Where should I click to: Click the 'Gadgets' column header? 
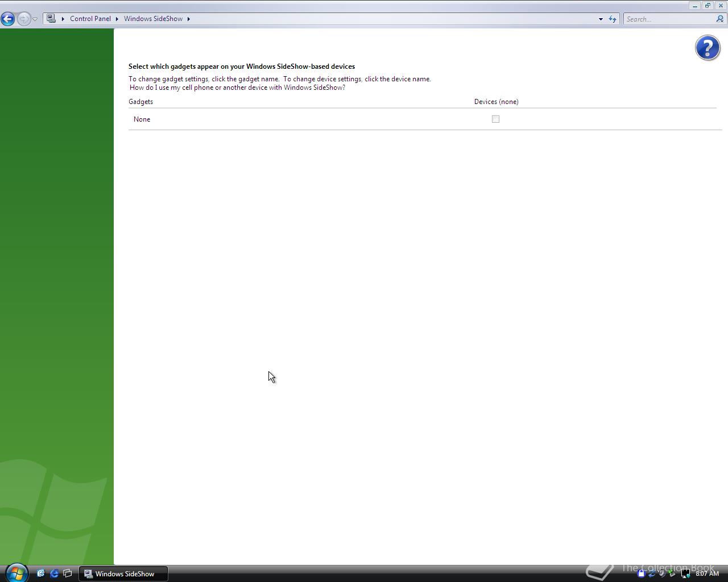pyautogui.click(x=140, y=102)
